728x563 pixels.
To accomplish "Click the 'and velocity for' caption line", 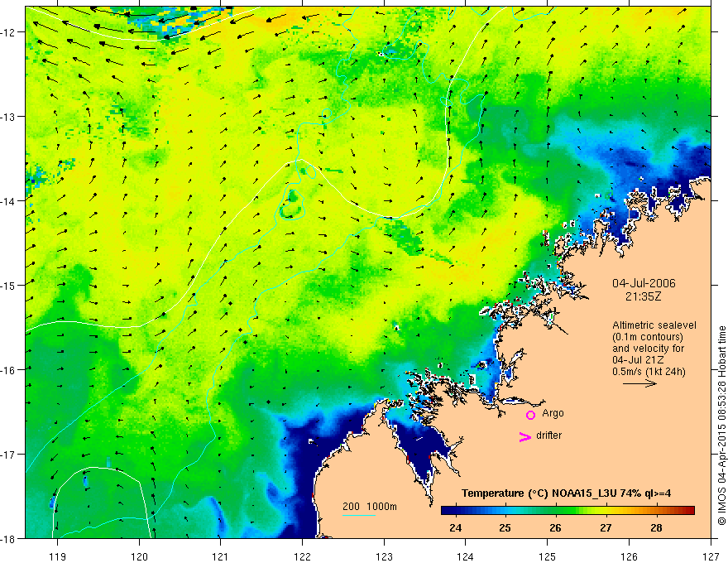I will click(648, 349).
